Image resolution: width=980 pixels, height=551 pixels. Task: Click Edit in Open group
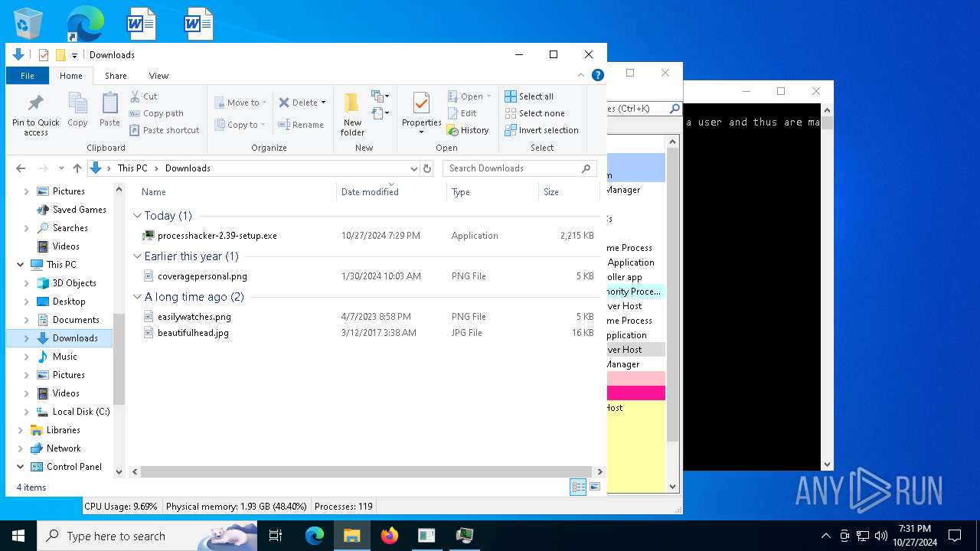[x=462, y=113]
